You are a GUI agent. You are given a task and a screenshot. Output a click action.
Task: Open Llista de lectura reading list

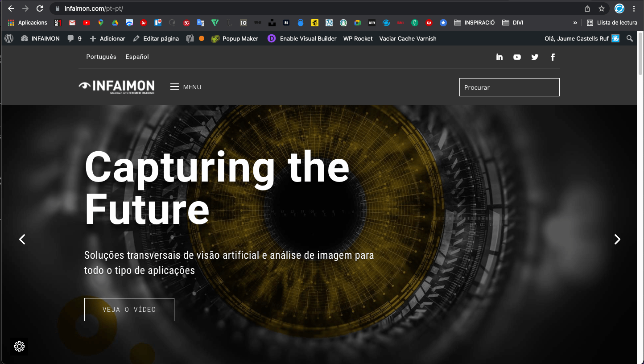612,22
